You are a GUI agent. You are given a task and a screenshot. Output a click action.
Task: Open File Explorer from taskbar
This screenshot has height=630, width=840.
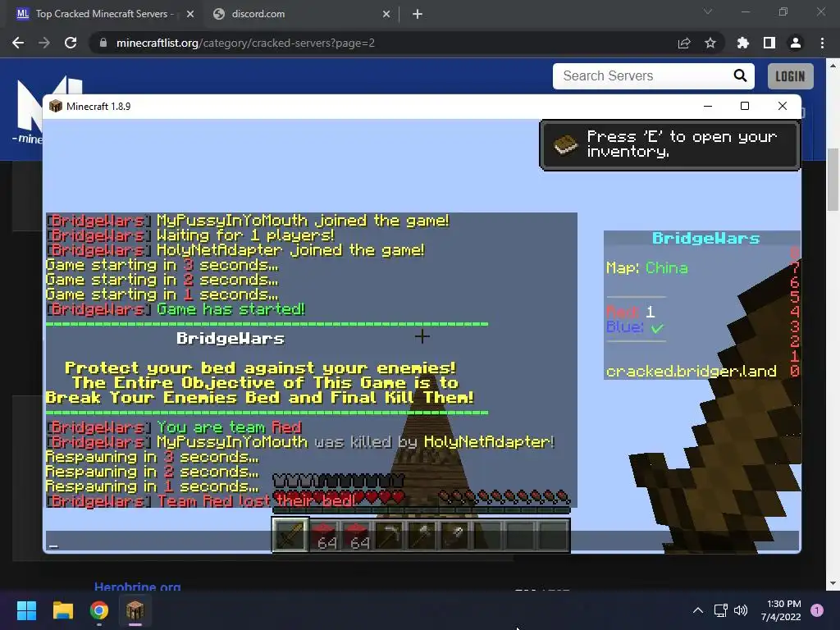coord(62,610)
